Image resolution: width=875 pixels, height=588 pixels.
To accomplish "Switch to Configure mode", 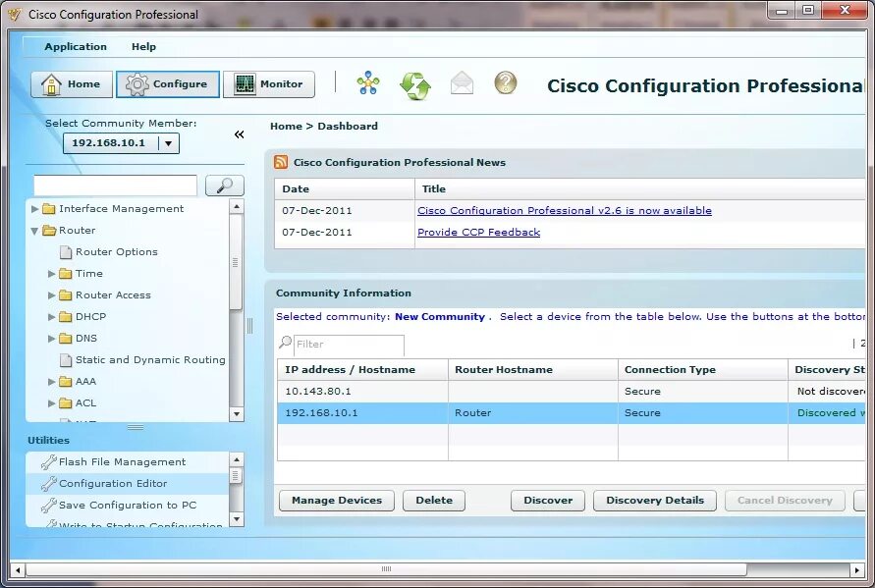I will click(167, 84).
